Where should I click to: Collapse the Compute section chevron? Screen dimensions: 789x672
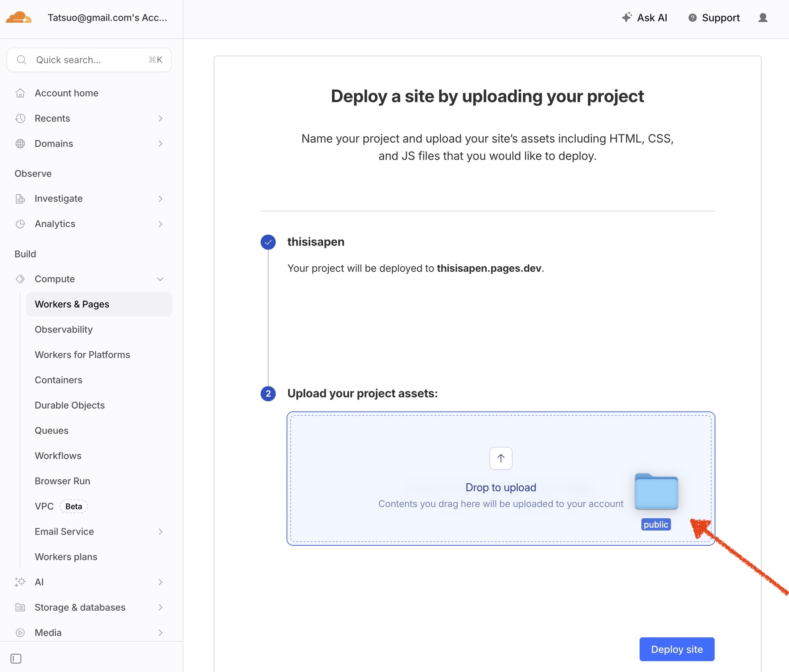(x=160, y=279)
